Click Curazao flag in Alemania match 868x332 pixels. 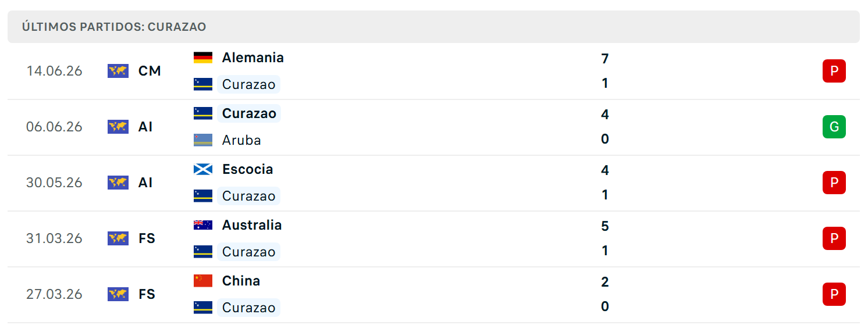point(203,84)
